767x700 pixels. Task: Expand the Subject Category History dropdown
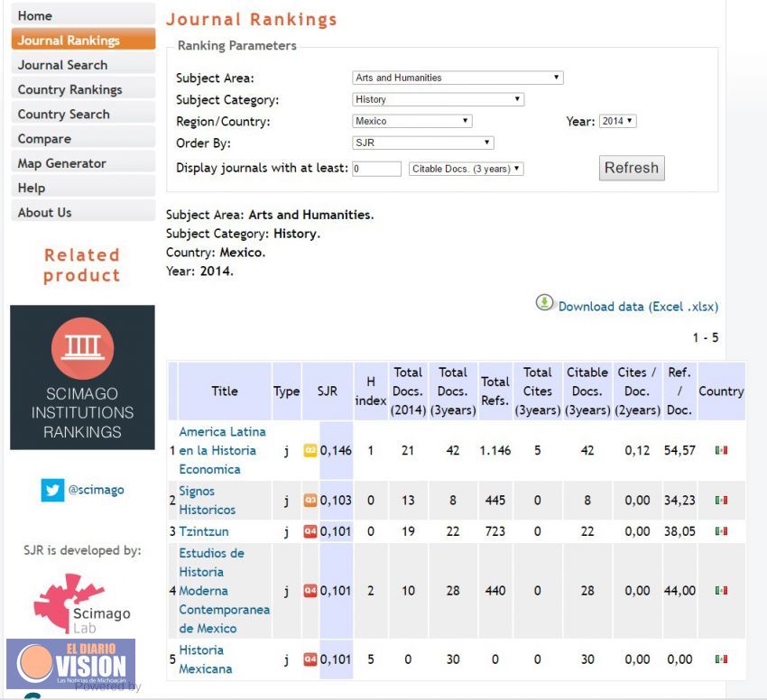(438, 99)
